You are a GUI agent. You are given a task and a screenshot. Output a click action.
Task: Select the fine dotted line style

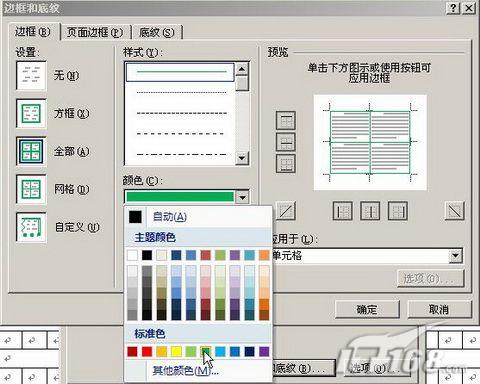click(x=180, y=92)
